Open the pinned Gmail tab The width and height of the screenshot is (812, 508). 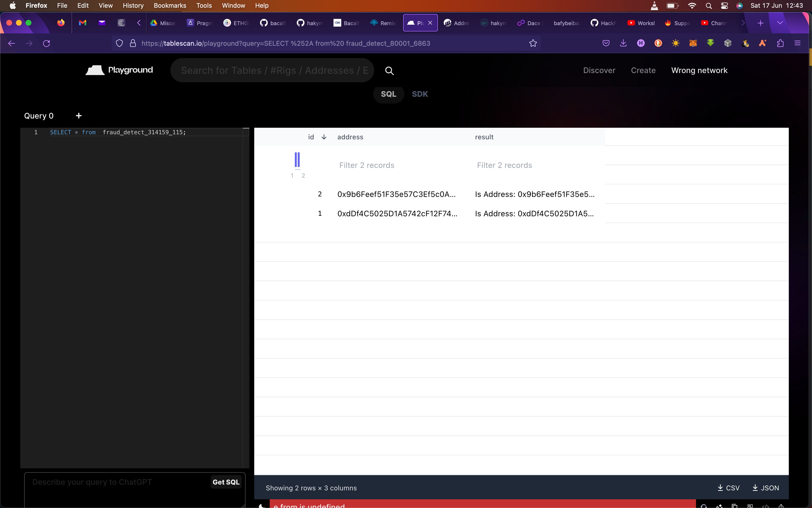coord(83,23)
